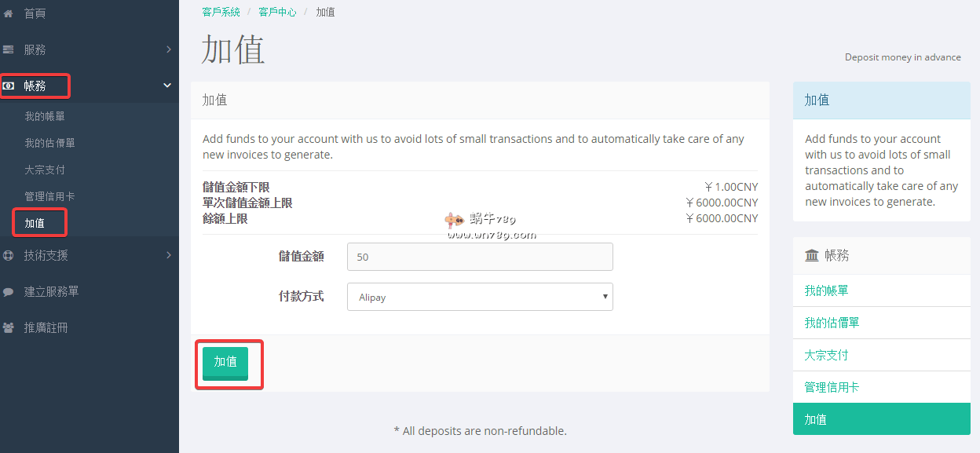This screenshot has width=980, height=453.
Task: Open 我的帳單 in left sidebar
Action: (x=45, y=116)
